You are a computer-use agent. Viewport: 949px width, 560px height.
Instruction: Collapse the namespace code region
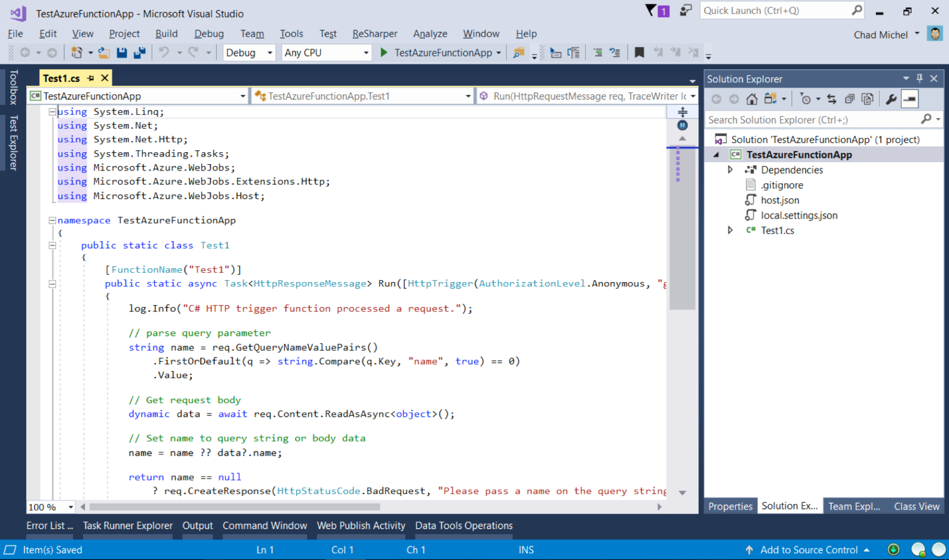(52, 220)
